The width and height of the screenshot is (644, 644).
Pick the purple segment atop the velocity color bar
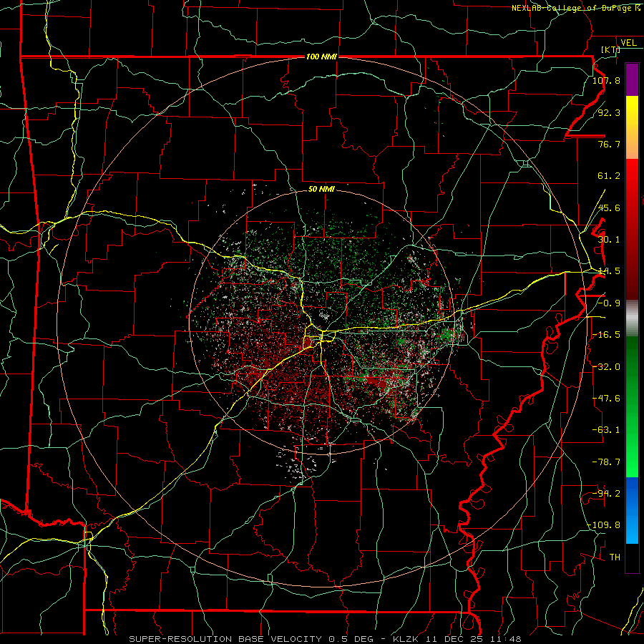pos(632,79)
